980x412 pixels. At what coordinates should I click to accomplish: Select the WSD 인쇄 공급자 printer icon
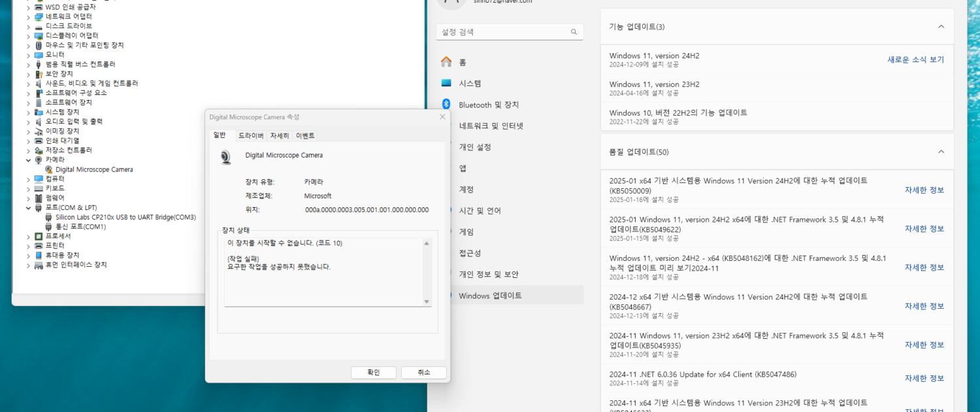pos(39,7)
